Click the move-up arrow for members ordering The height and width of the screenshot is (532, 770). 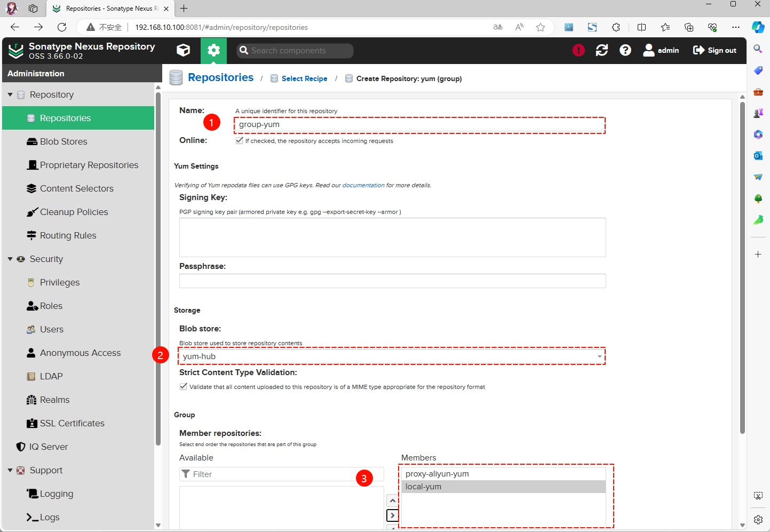[392, 501]
